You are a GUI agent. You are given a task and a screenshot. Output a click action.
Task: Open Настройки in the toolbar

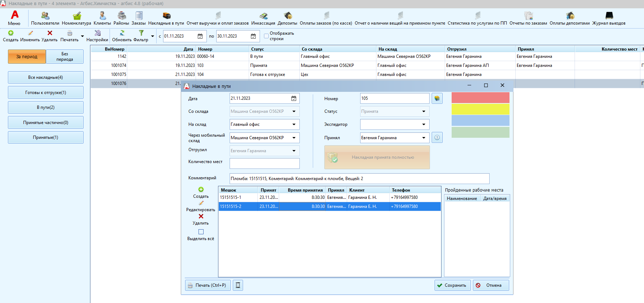(97, 36)
